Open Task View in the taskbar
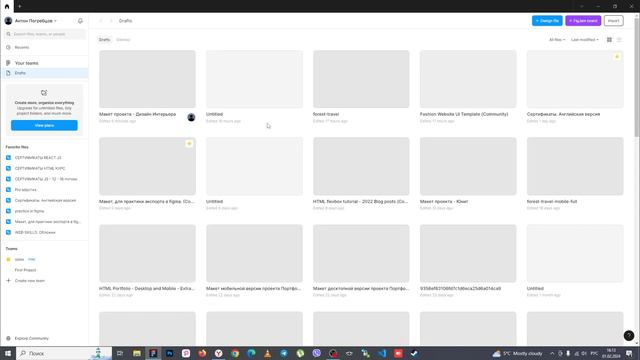Viewport: 640px width, 360px height. [120, 353]
